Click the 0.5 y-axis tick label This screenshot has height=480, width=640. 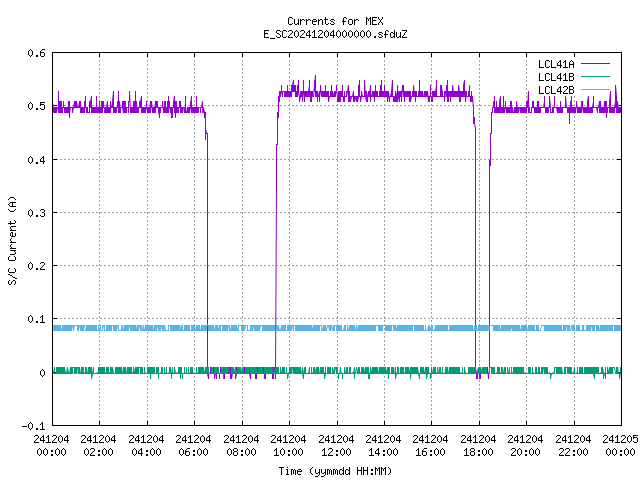[x=36, y=106]
